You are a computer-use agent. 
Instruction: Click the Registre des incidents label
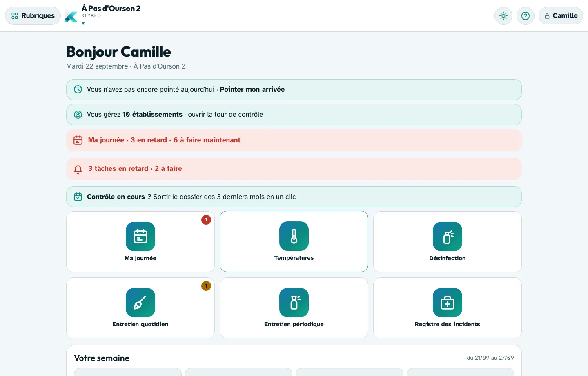[x=448, y=324]
